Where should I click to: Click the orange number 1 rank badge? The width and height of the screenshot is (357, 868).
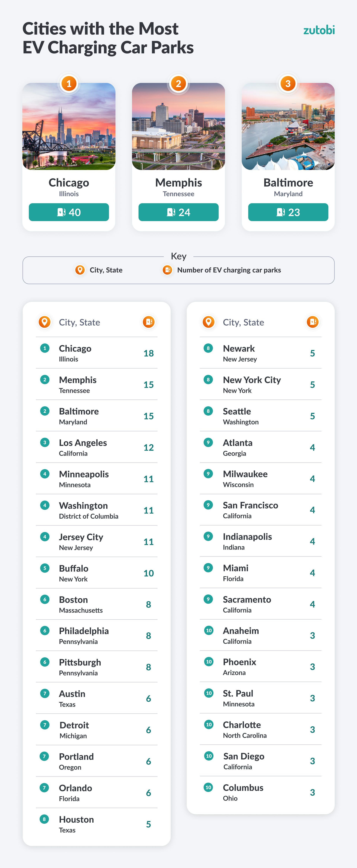69,83
